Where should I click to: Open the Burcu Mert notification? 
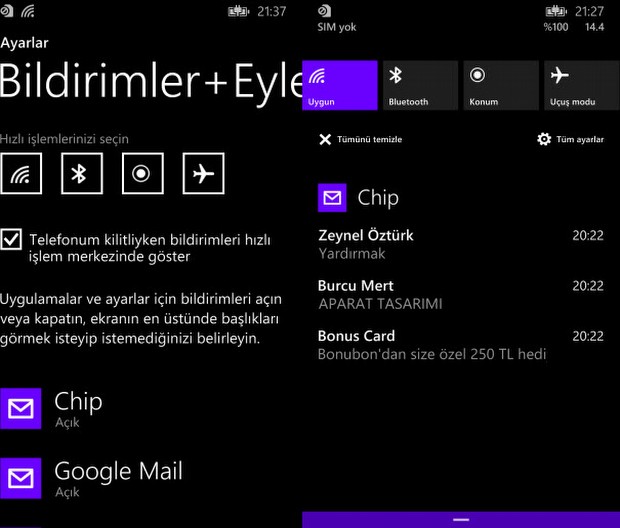pyautogui.click(x=460, y=294)
